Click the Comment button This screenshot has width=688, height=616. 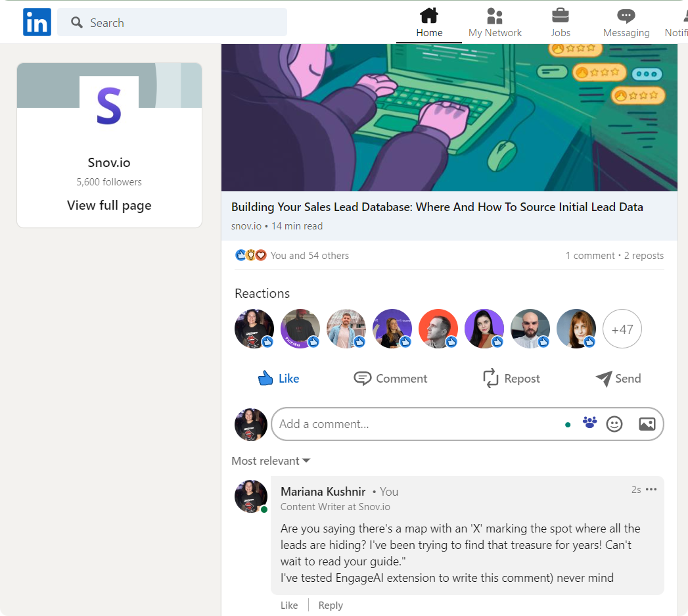390,379
